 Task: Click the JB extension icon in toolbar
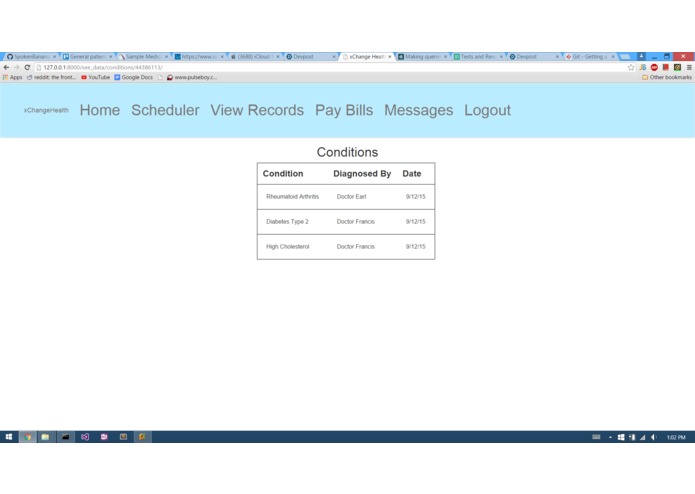[643, 67]
